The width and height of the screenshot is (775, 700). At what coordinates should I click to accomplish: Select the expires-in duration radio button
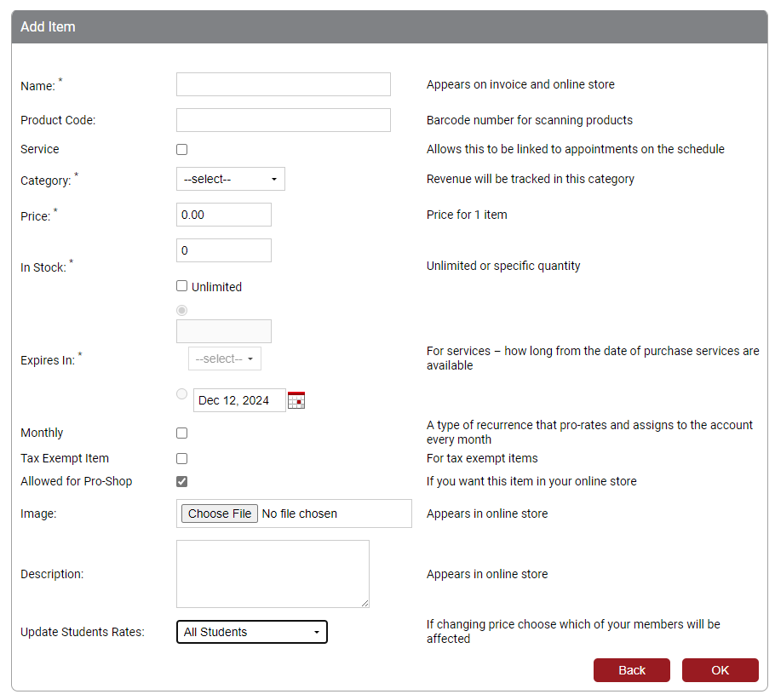(181, 310)
